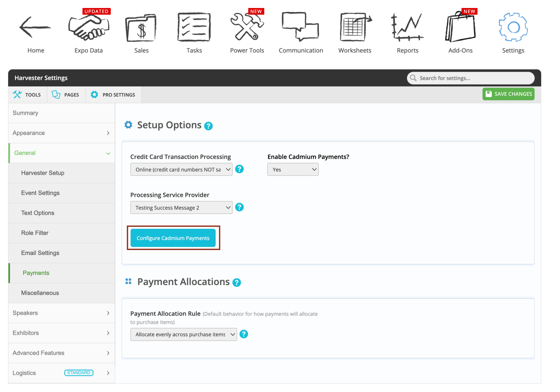Open Payment Allocation Rule dropdown

tap(183, 334)
